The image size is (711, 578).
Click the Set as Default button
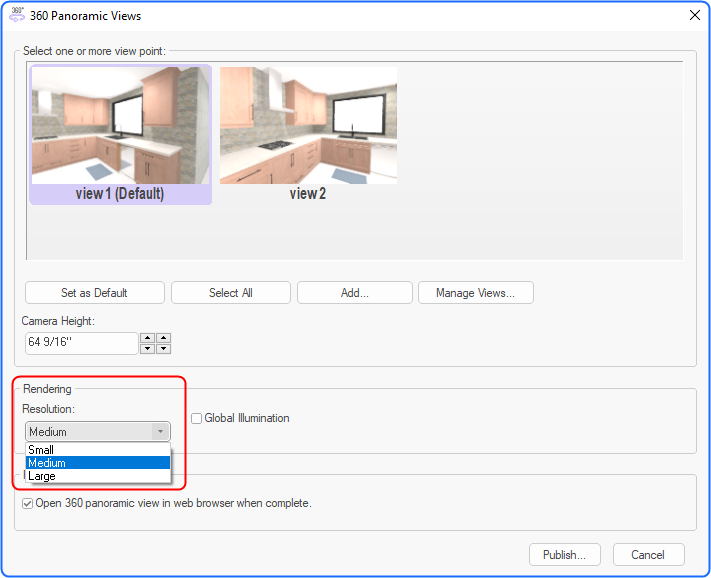(95, 293)
